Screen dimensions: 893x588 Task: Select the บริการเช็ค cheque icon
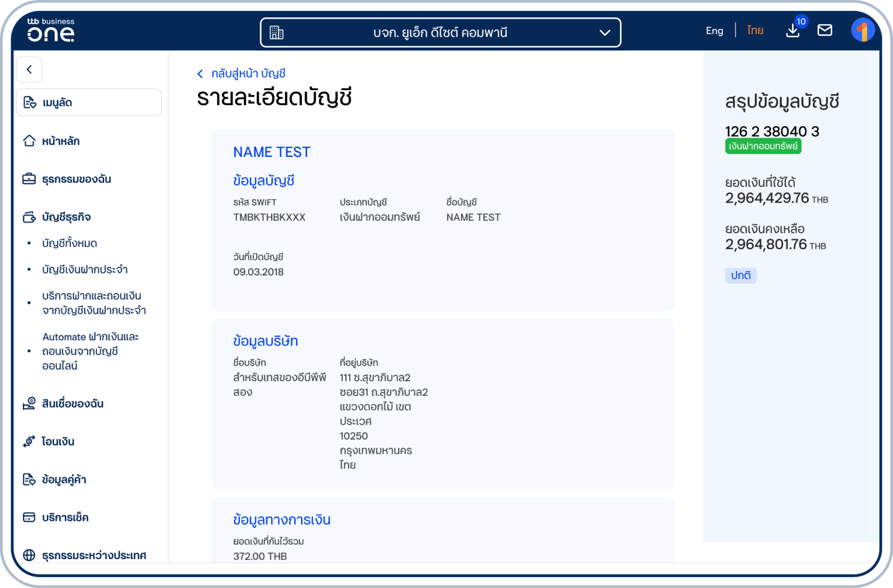29,516
